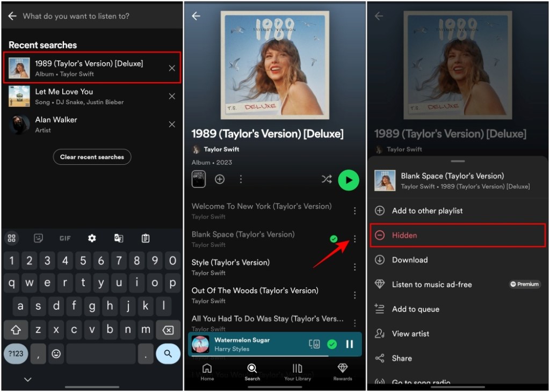The image size is (550, 392).
Task: Tap bottom sheet drag handle
Action: tap(458, 161)
